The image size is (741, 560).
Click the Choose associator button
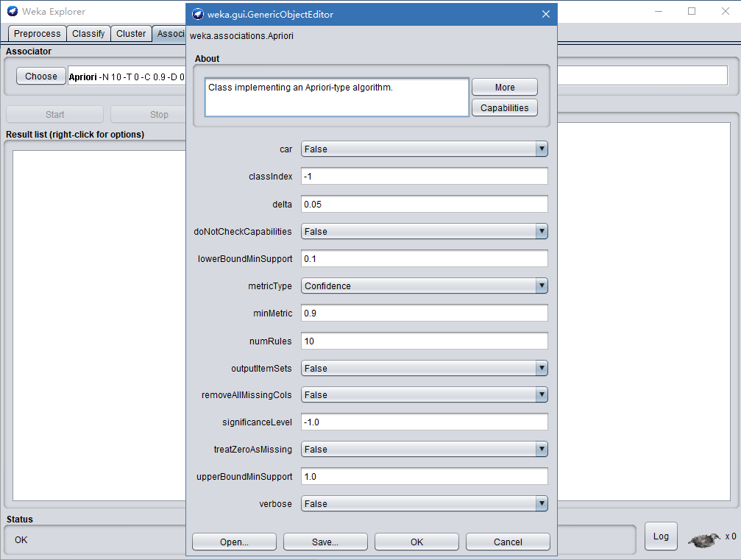41,77
